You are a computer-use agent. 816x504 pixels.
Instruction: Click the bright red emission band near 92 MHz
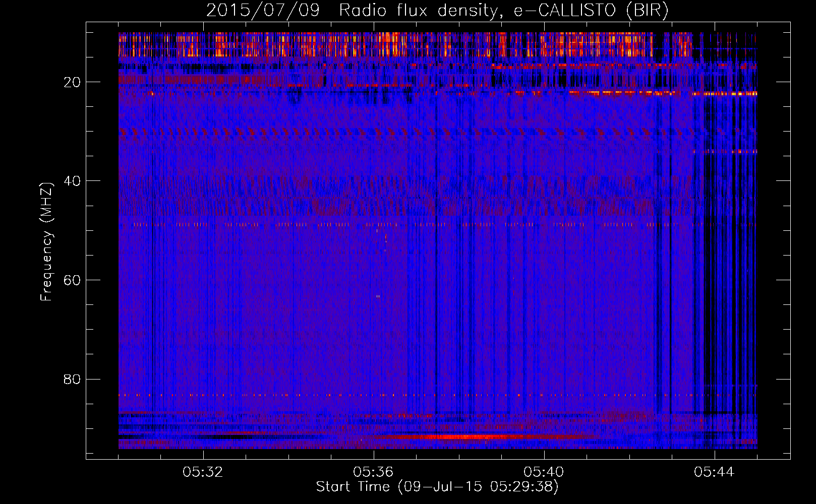tap(464, 436)
